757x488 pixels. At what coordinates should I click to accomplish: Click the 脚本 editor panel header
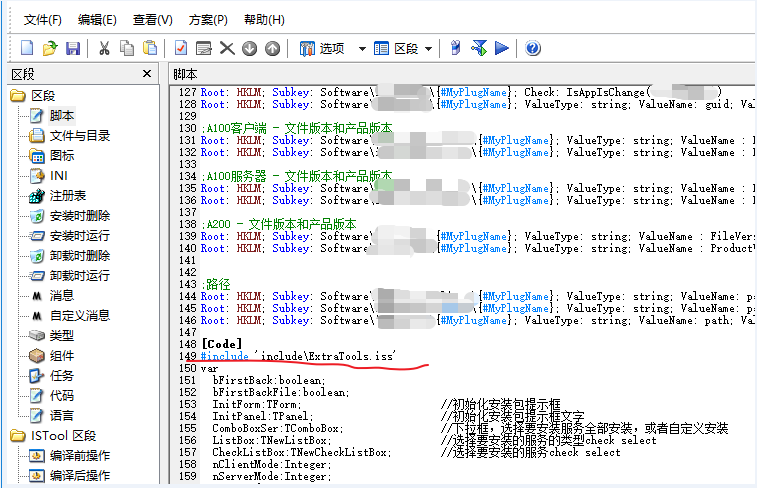pyautogui.click(x=185, y=74)
